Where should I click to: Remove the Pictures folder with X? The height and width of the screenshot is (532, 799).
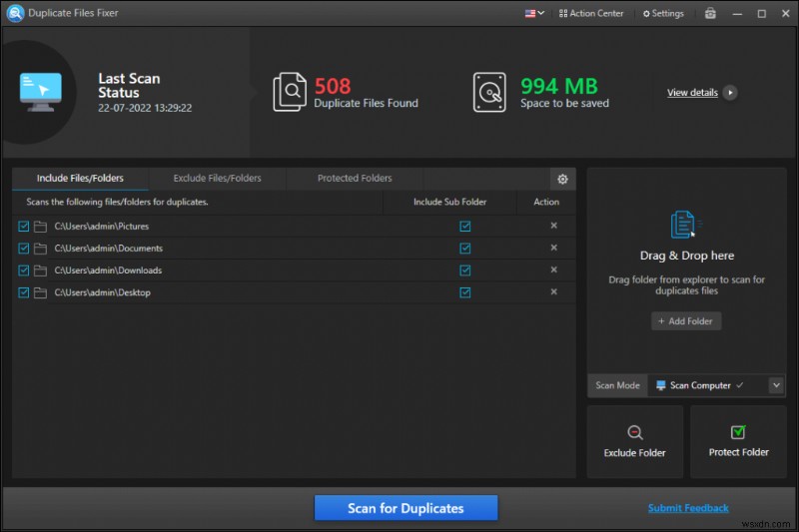pos(554,226)
